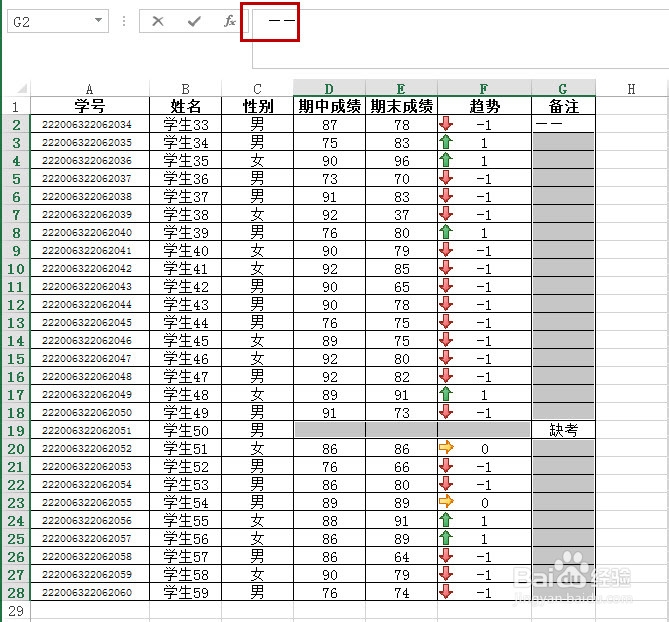
Task: Click the green up arrow in row 24
Action: pos(446,520)
